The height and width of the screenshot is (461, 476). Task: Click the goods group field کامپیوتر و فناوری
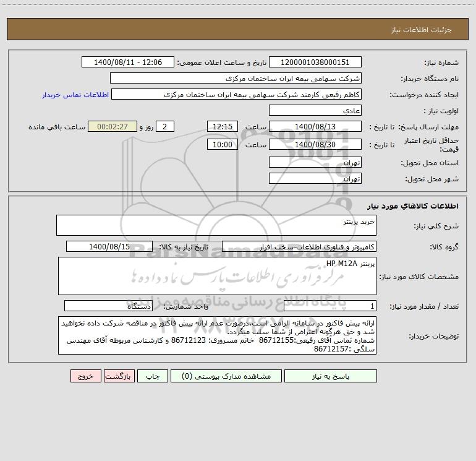(299, 246)
